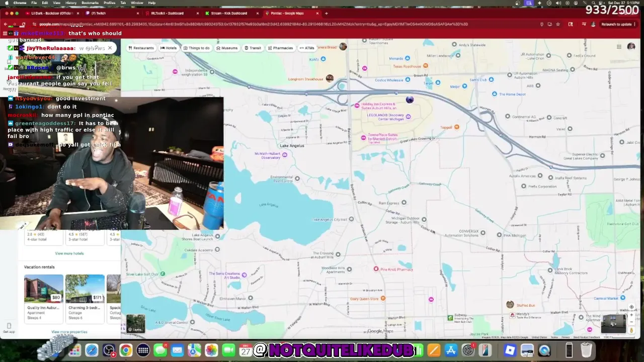Open App Store from the Dock
The height and width of the screenshot is (362, 644).
pos(451,350)
